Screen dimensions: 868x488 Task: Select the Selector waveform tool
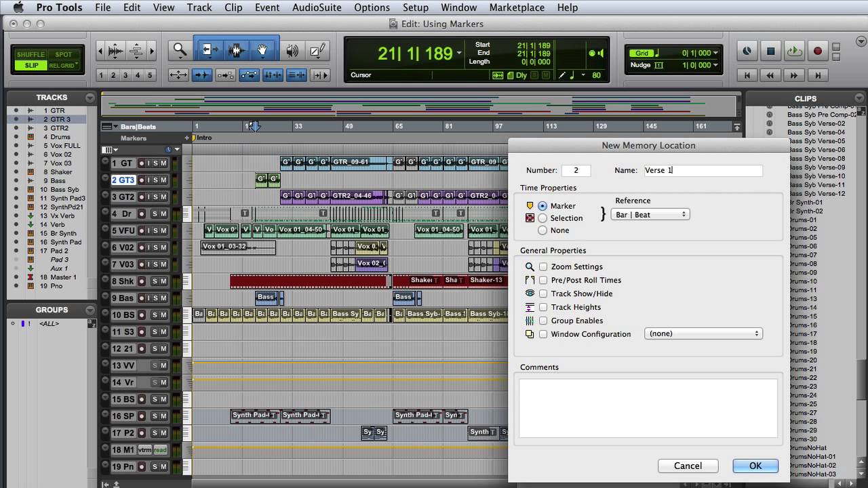(236, 51)
